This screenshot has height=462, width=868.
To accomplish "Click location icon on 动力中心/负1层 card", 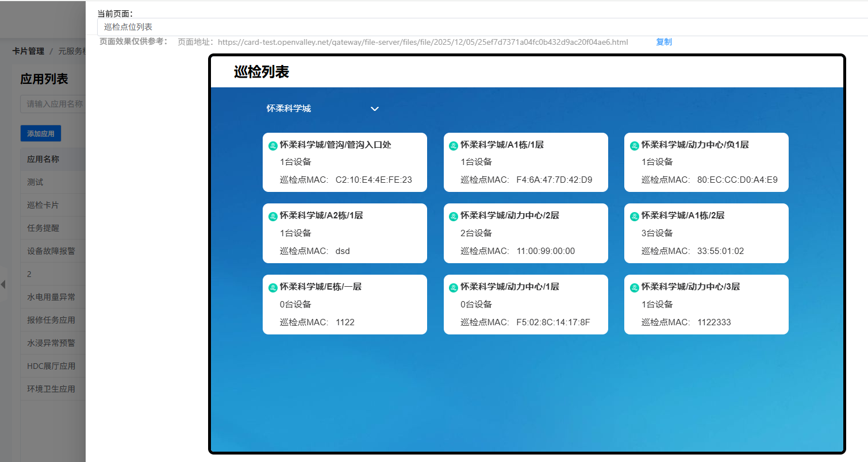I will [635, 146].
